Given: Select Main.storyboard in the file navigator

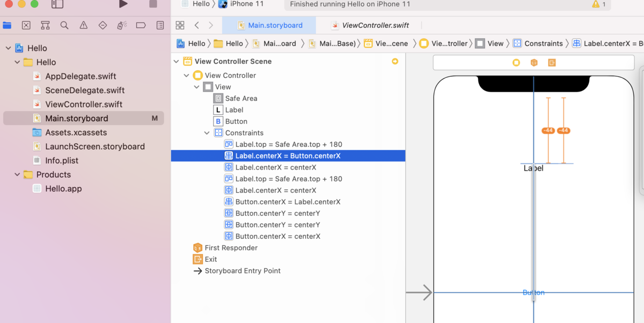Looking at the screenshot, I should pos(84,118).
